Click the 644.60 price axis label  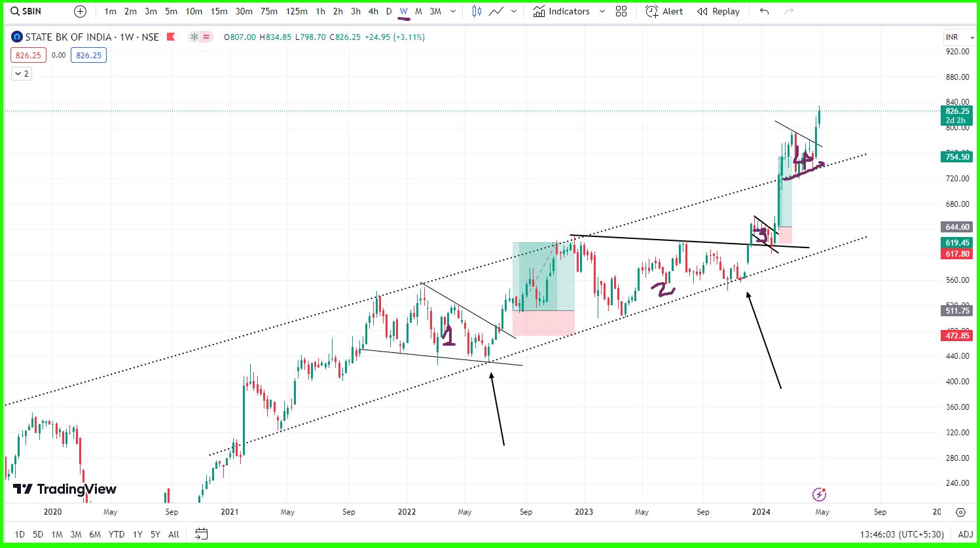pyautogui.click(x=957, y=227)
